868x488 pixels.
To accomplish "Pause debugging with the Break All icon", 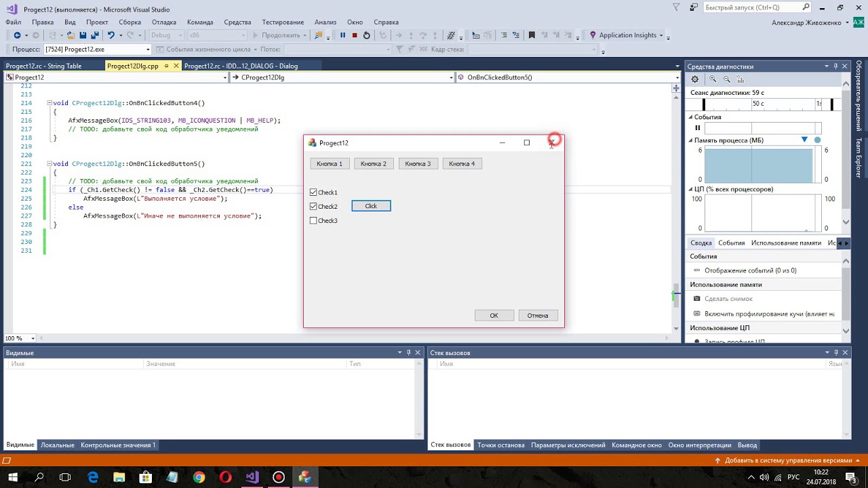I will coord(342,35).
